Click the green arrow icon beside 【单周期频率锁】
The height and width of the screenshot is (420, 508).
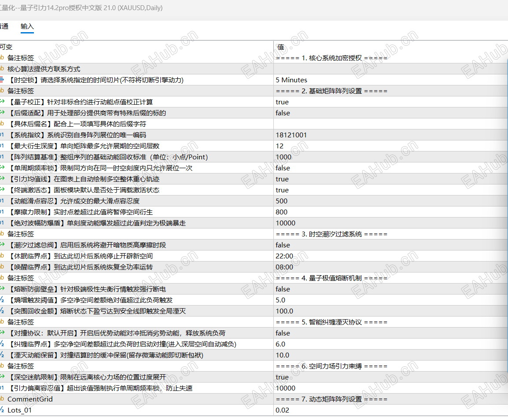tap(2, 168)
